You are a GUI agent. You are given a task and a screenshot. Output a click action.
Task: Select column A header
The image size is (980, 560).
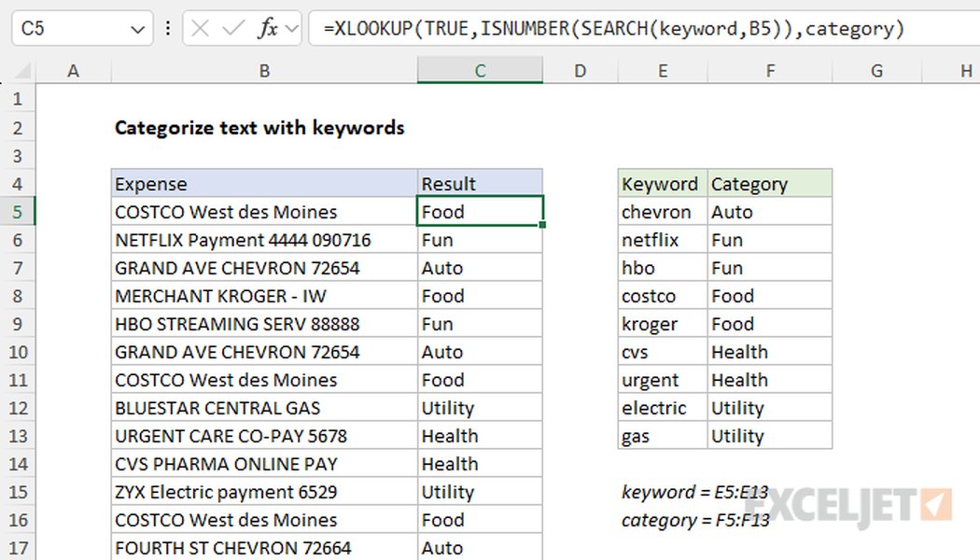74,71
